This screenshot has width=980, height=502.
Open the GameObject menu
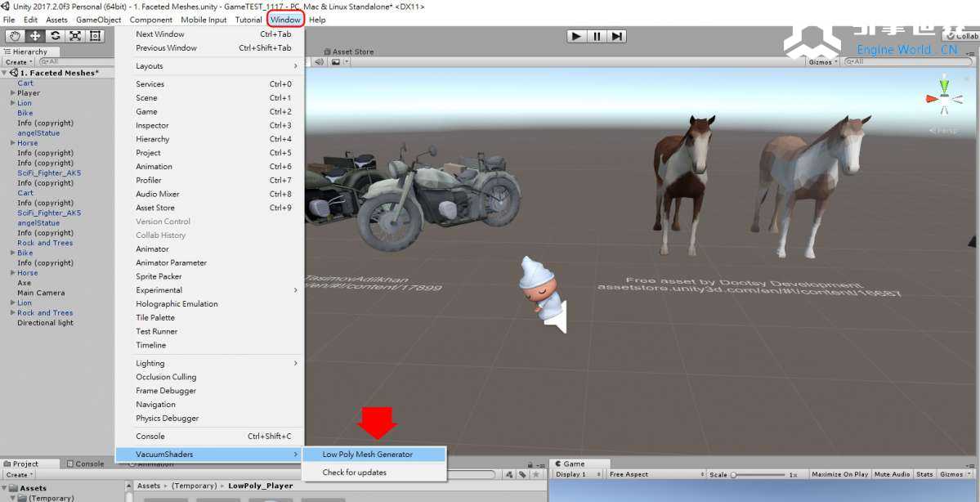98,20
